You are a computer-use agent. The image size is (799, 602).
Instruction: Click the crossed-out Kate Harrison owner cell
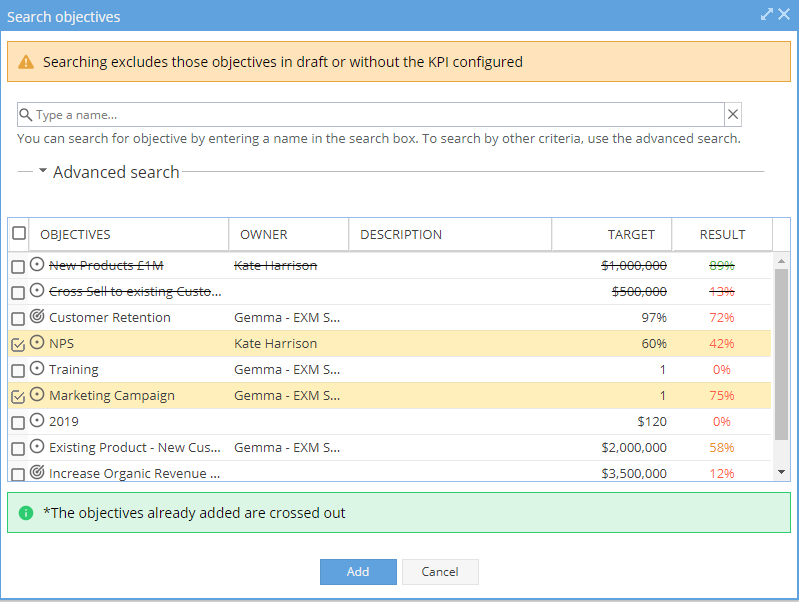coord(276,266)
